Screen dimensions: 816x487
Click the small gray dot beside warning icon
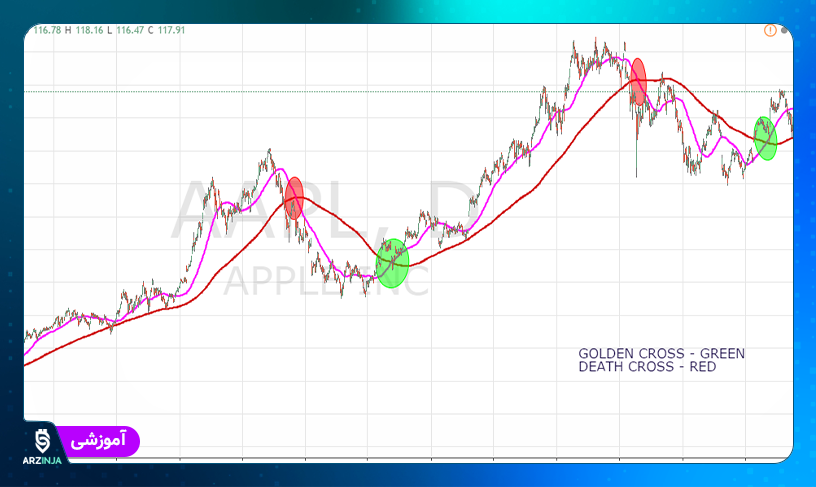pyautogui.click(x=784, y=31)
